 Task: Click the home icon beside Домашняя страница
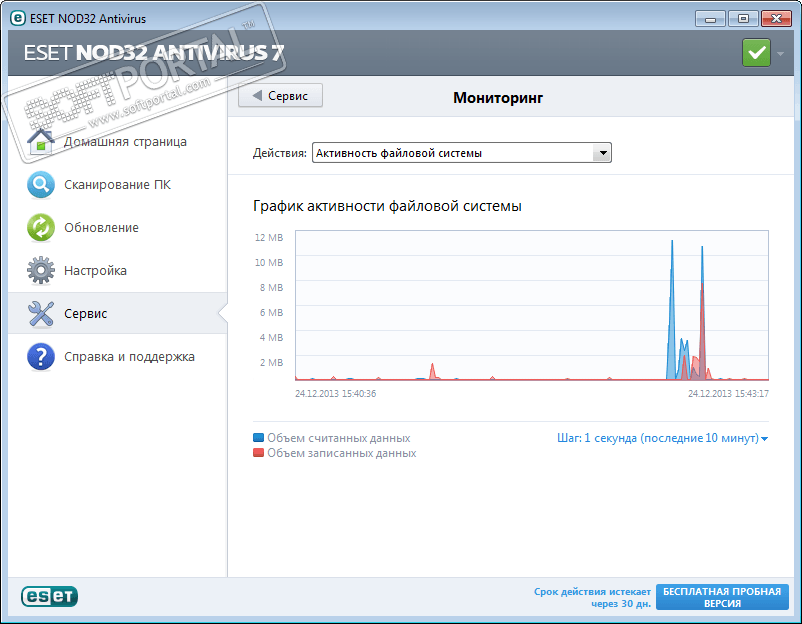pyautogui.click(x=41, y=142)
